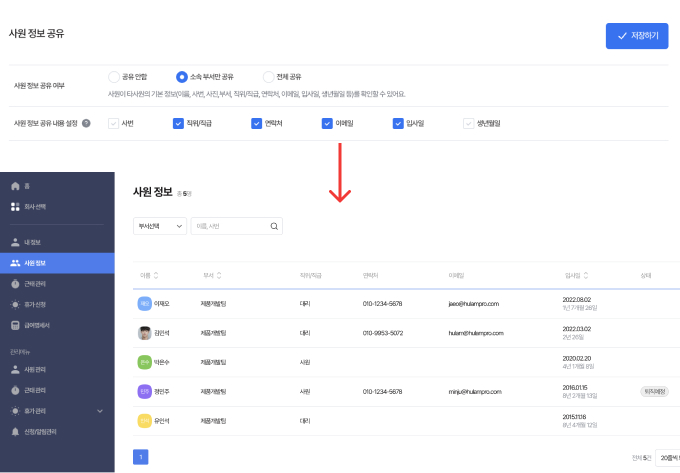
Task: Click the 홈 house icon in sidebar
Action: click(x=15, y=187)
